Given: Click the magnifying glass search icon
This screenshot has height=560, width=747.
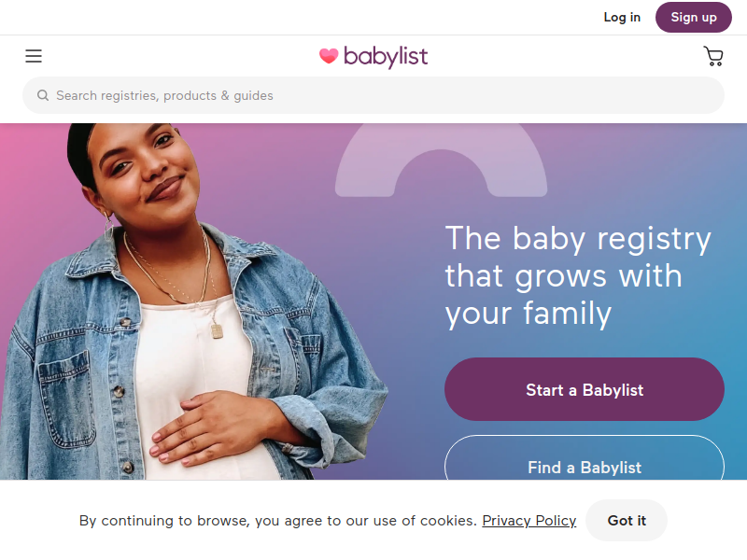Looking at the screenshot, I should pos(43,95).
